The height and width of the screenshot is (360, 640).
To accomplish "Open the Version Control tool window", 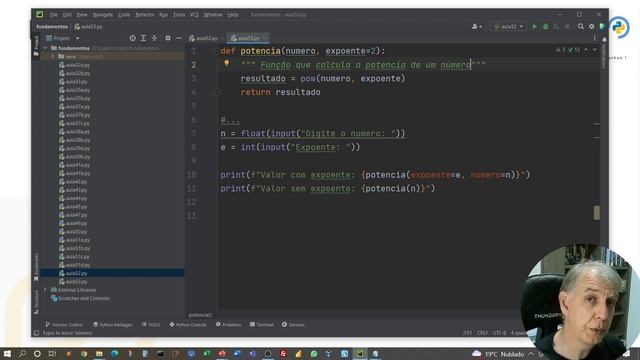I will 64,325.
